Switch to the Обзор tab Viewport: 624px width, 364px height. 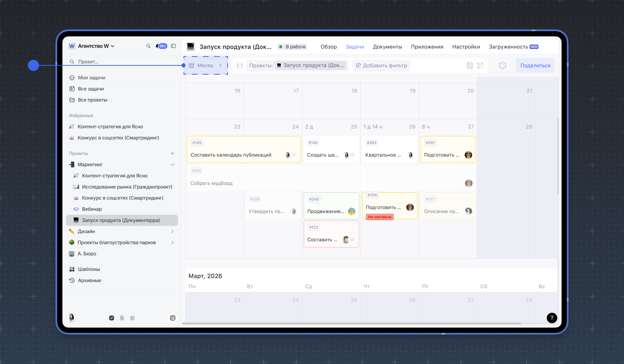[328, 47]
